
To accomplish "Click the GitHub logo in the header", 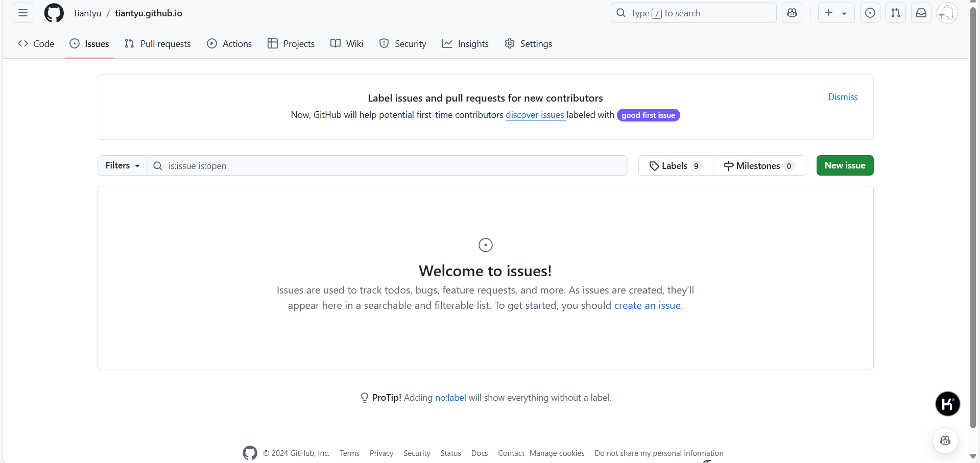I will (54, 13).
